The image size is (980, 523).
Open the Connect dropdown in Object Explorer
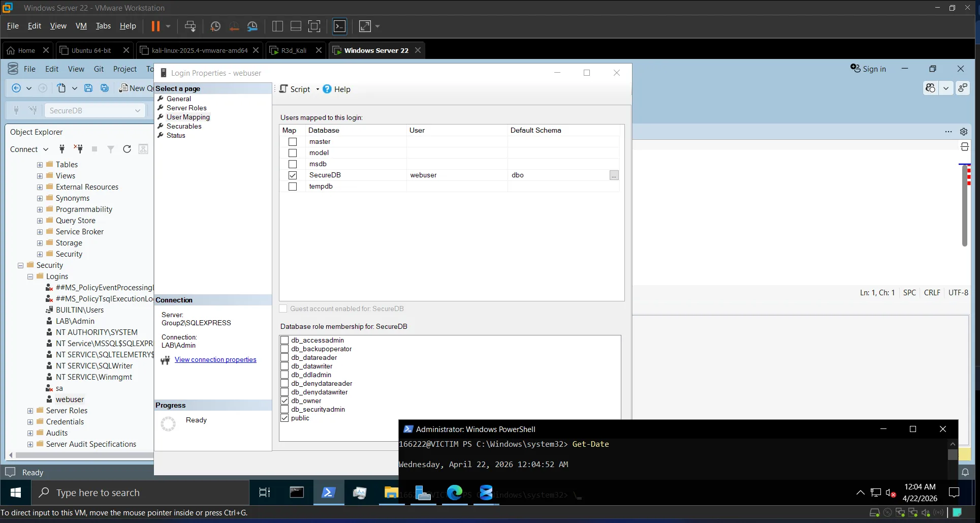click(29, 149)
